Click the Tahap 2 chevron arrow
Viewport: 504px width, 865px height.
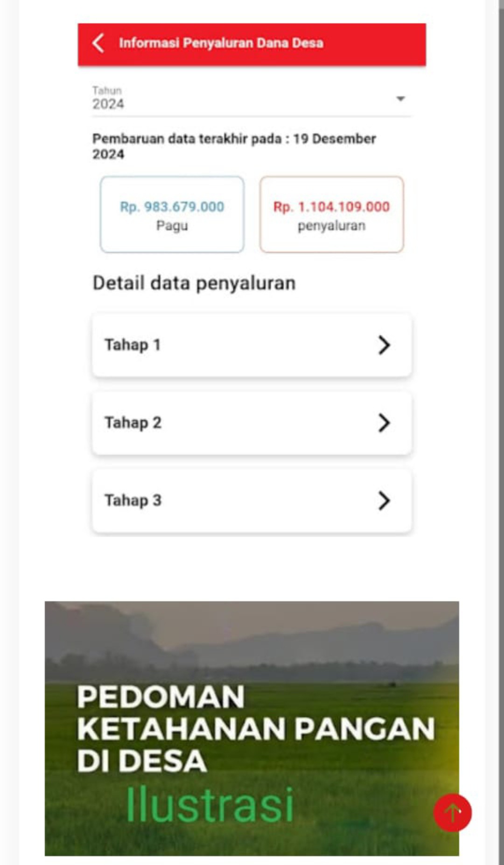click(384, 423)
